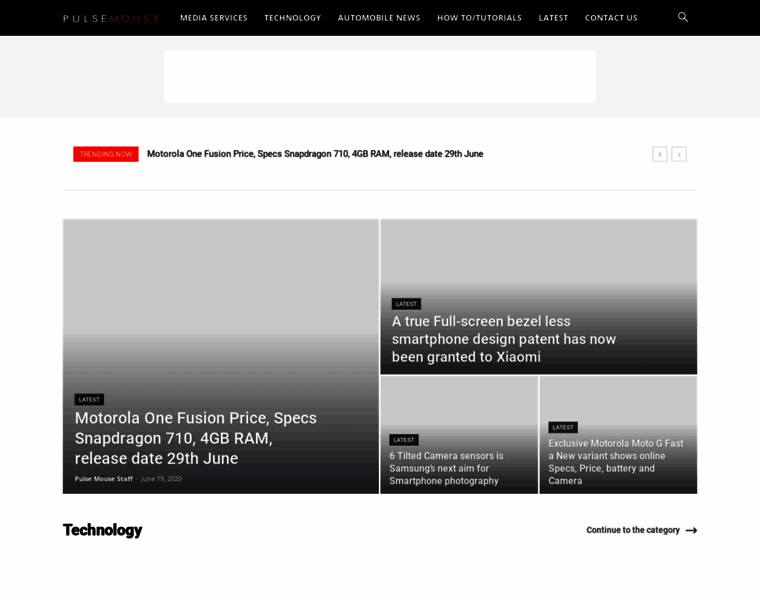The image size is (760, 600).
Task: Open Xiaomi bezel less patent article
Action: 504,339
